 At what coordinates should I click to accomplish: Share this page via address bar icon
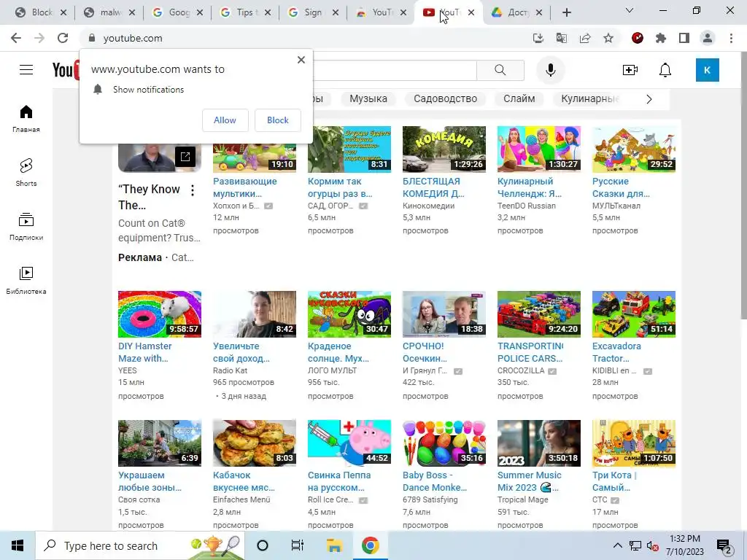[x=585, y=38]
